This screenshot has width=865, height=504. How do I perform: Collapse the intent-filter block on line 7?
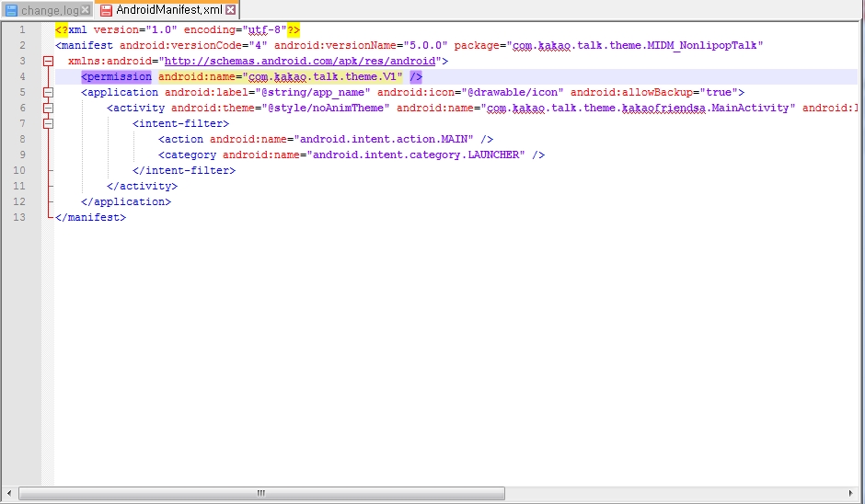click(48, 124)
